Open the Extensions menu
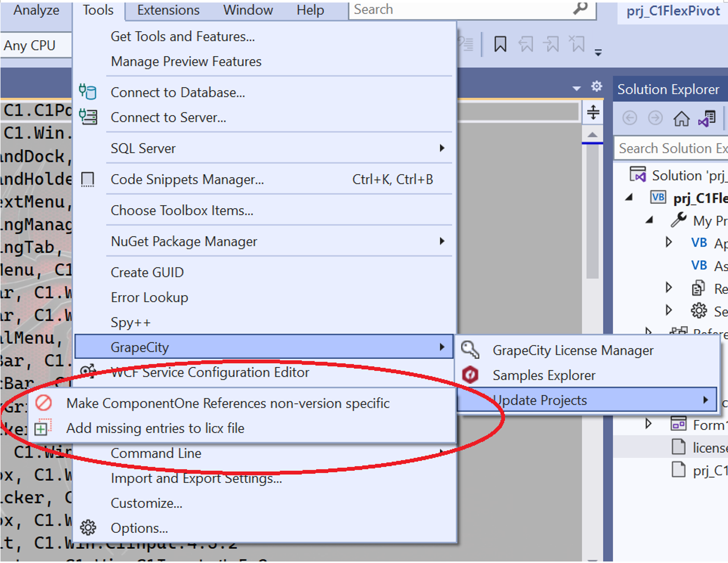Screen dimensions: 728x563 [x=168, y=10]
